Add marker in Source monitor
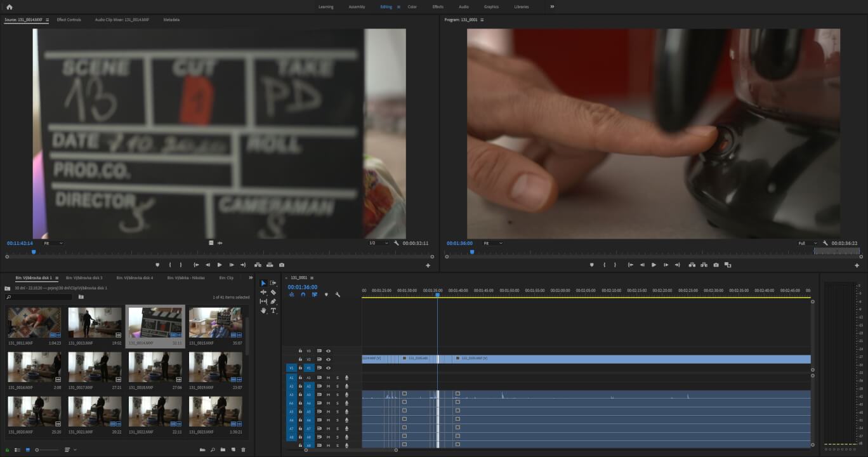The image size is (868, 457). tap(157, 265)
